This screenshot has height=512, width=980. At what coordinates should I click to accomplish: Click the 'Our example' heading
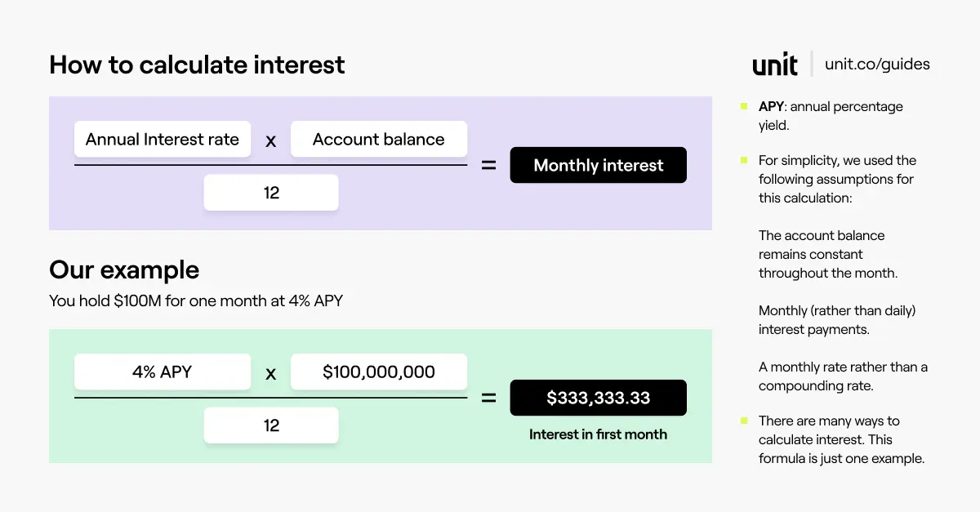click(124, 269)
